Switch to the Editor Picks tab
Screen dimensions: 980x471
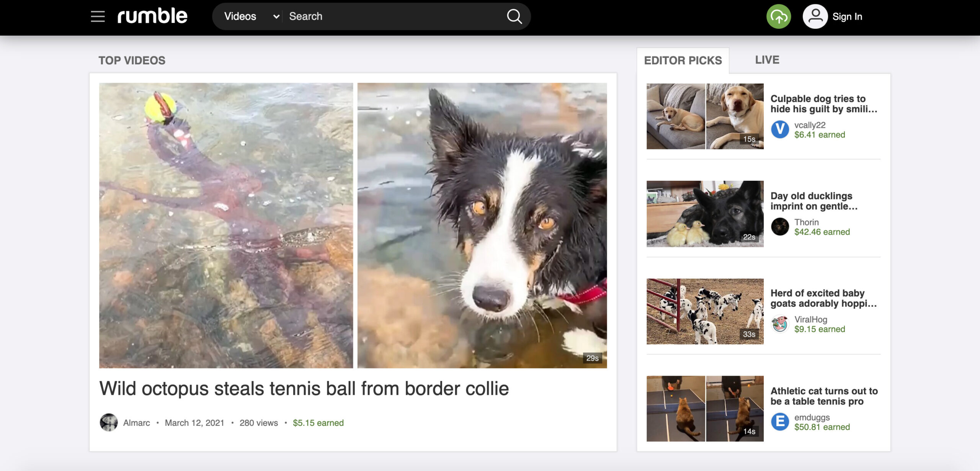tap(683, 61)
